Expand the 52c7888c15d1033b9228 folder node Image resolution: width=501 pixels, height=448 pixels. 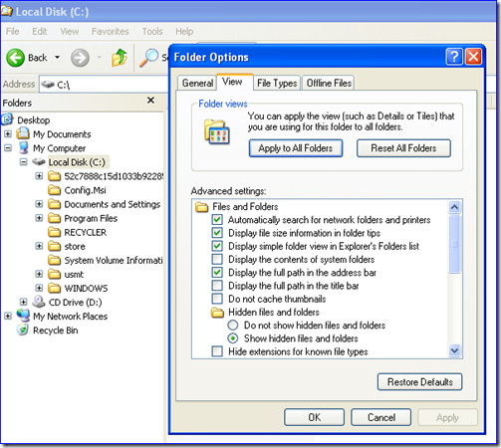[x=39, y=176]
